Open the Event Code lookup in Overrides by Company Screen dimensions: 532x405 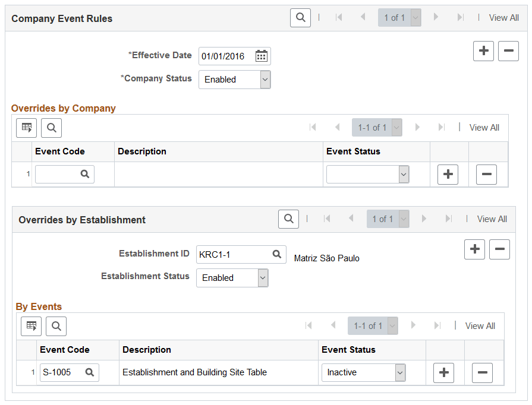[84, 174]
